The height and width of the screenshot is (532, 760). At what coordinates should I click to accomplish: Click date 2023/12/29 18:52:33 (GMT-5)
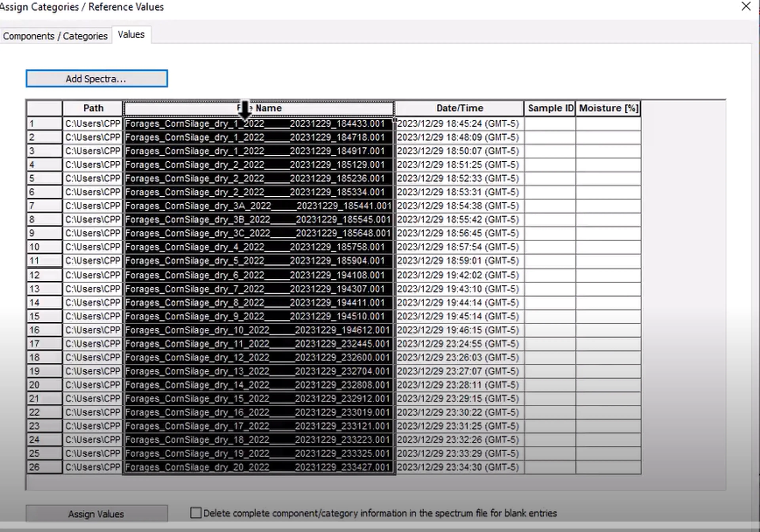(459, 179)
